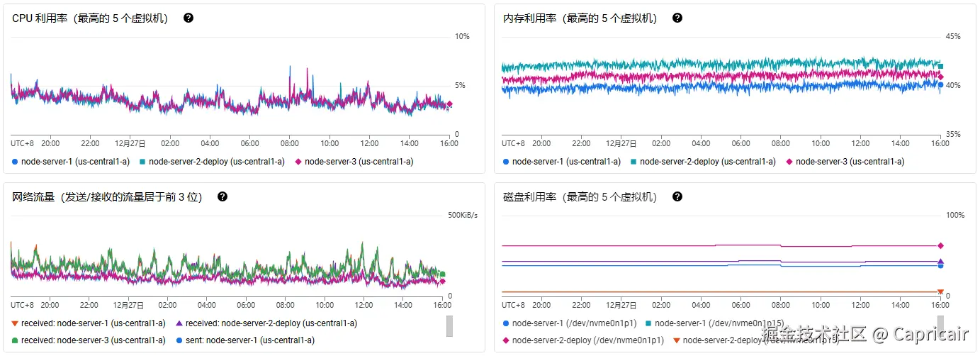Toggle node-server-2-deploy series in CPU chart legend
Image resolution: width=980 pixels, height=356 pixels.
pyautogui.click(x=212, y=162)
